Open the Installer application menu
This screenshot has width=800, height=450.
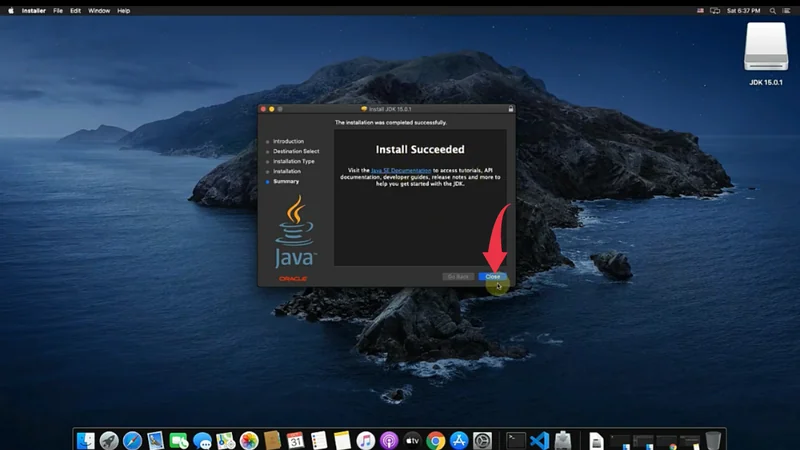click(33, 10)
